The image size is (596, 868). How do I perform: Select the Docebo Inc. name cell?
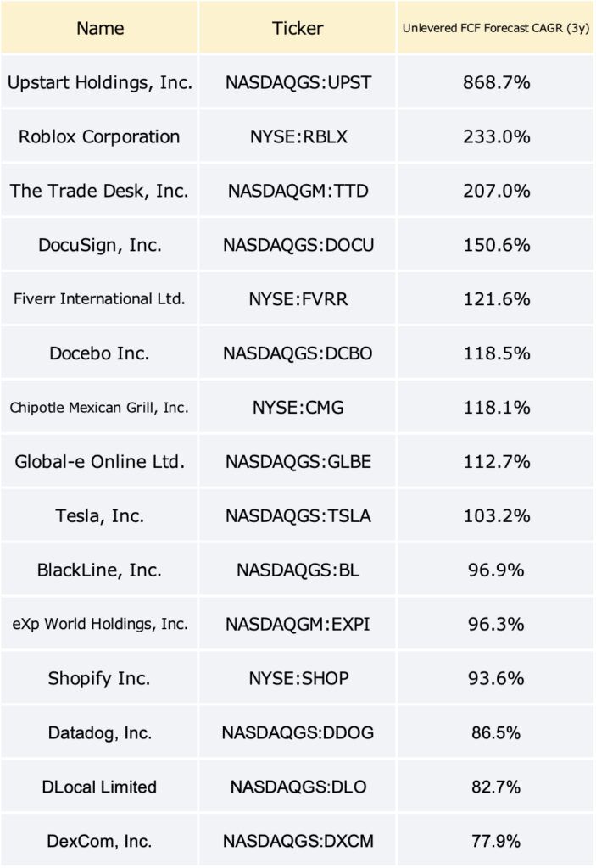[99, 353]
